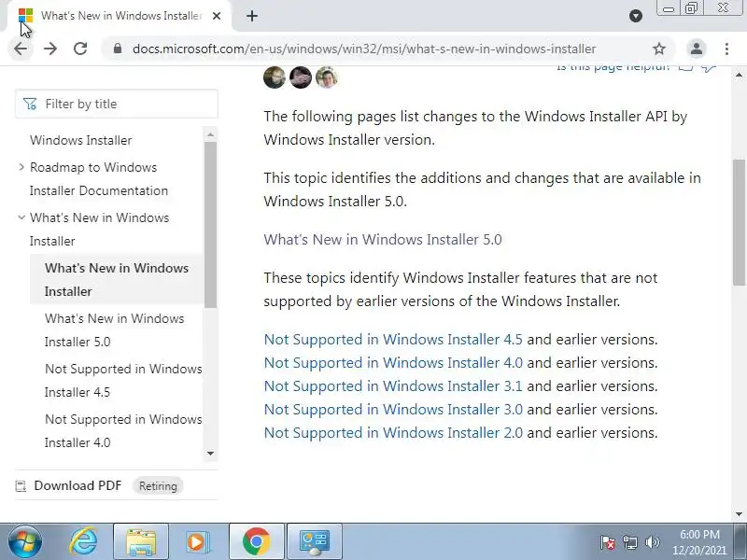Click the sidebar scrollbar thumb
The width and height of the screenshot is (747, 560).
tap(211, 225)
